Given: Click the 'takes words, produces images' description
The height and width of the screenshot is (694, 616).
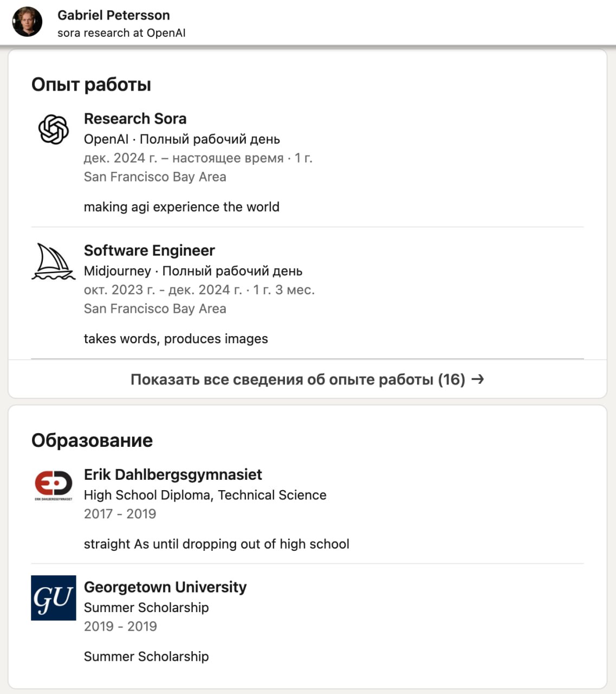Looking at the screenshot, I should pyautogui.click(x=176, y=338).
